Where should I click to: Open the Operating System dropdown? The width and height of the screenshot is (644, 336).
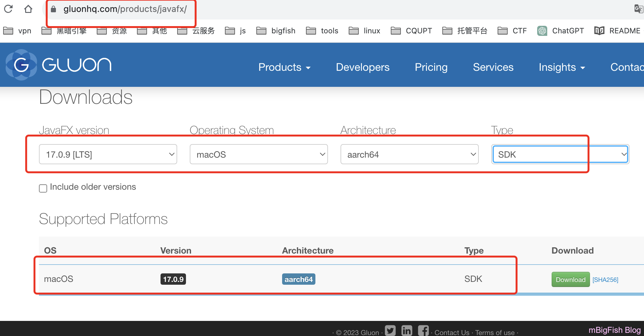(259, 154)
